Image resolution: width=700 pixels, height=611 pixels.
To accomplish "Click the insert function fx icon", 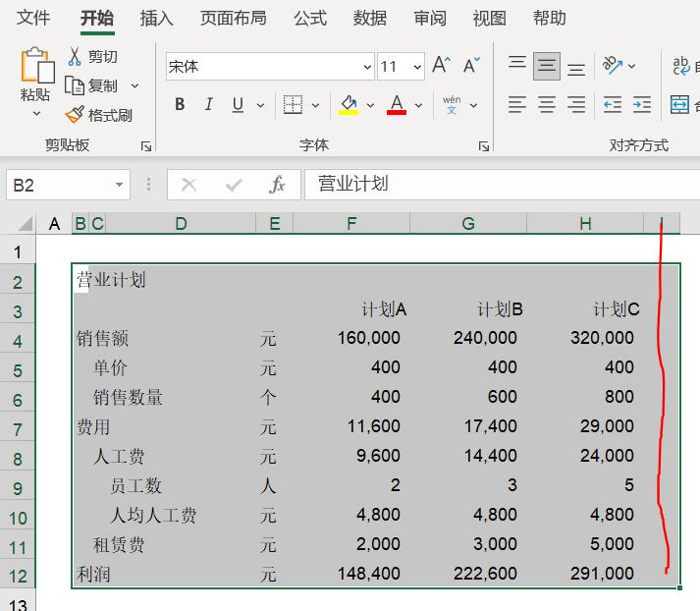I will coord(277,185).
